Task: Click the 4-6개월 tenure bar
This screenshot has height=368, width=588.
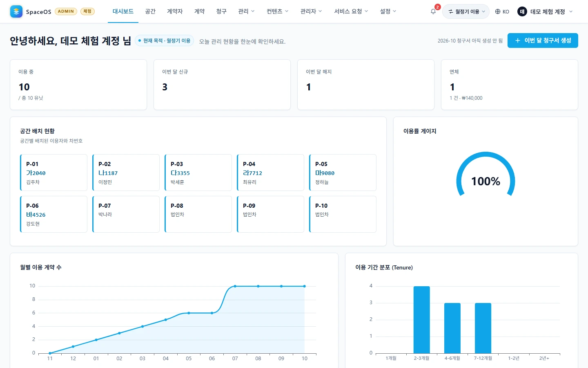Action: pyautogui.click(x=452, y=328)
